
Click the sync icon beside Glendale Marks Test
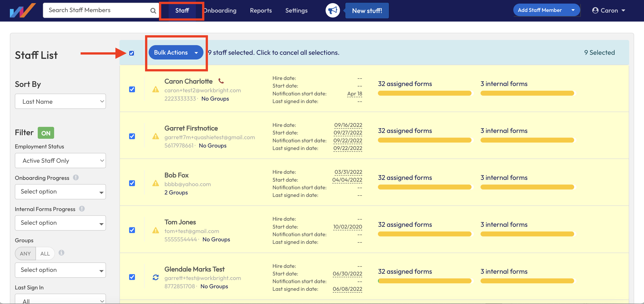pyautogui.click(x=156, y=278)
